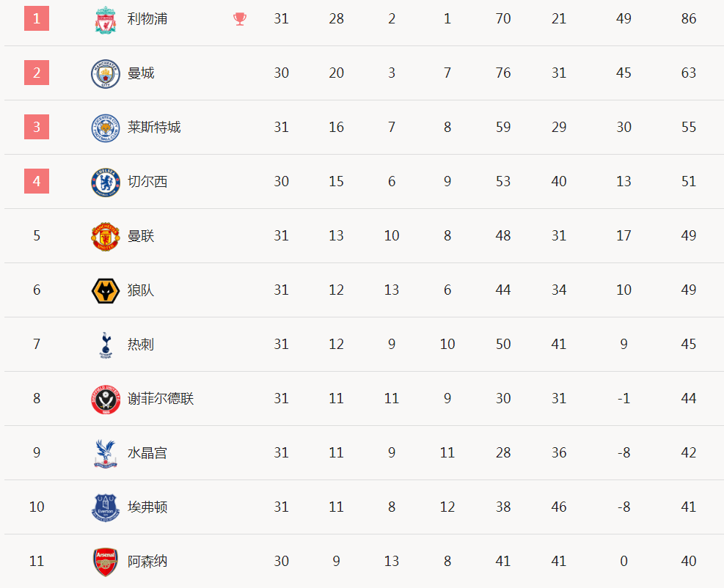724x588 pixels.
Task: Click the red rank 4 badge
Action: click(x=37, y=181)
